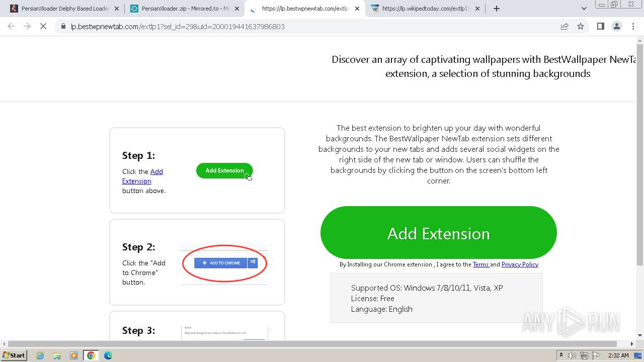The image size is (644, 362).
Task: Show hidden system tray icons
Action: [x=561, y=355]
